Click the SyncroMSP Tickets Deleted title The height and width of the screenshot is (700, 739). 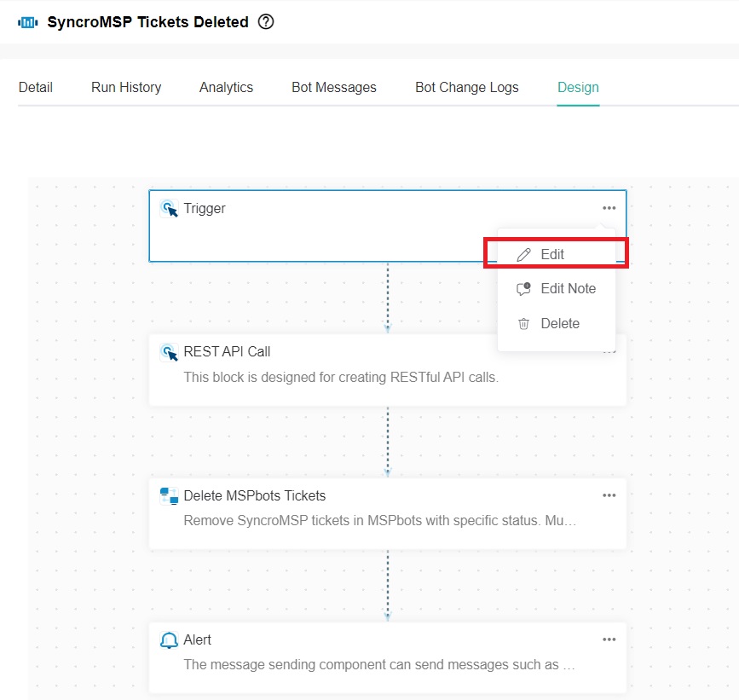click(x=147, y=22)
